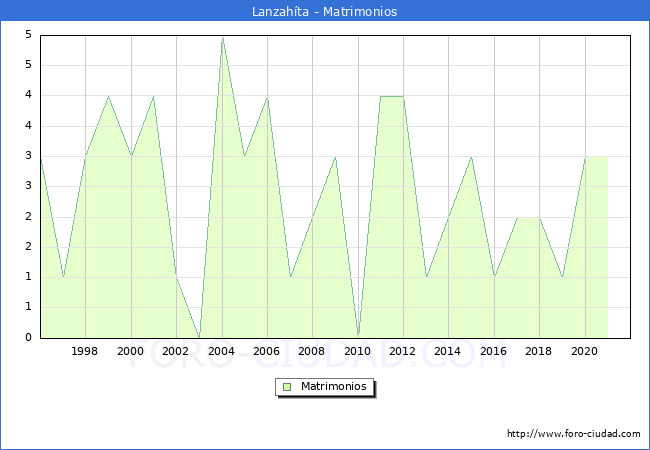650x450 pixels.
Task: Click the 0 y-axis label
Action: 28,337
